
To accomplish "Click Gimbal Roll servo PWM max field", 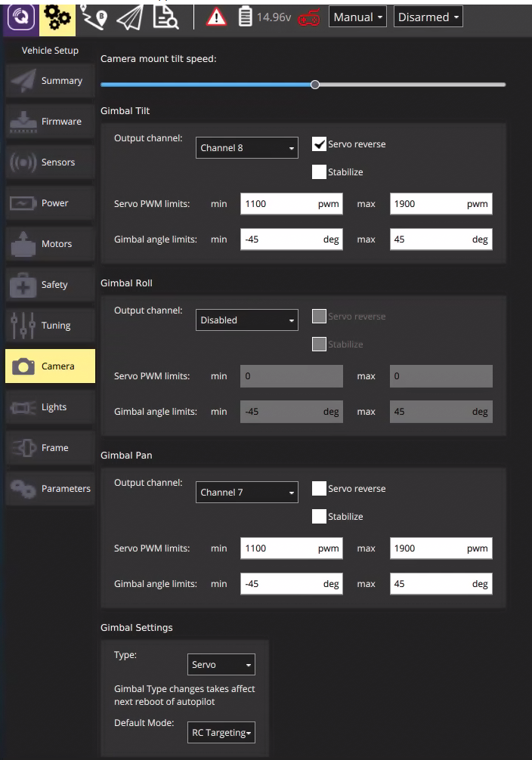I will point(441,376).
